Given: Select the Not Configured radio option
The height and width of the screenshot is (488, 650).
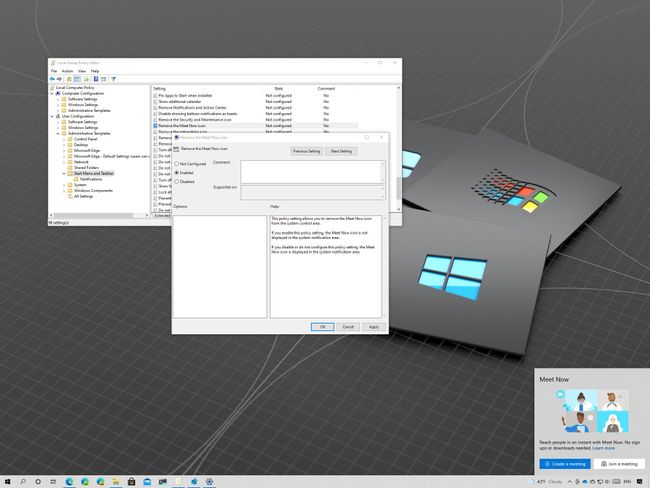Looking at the screenshot, I should pos(178,162).
